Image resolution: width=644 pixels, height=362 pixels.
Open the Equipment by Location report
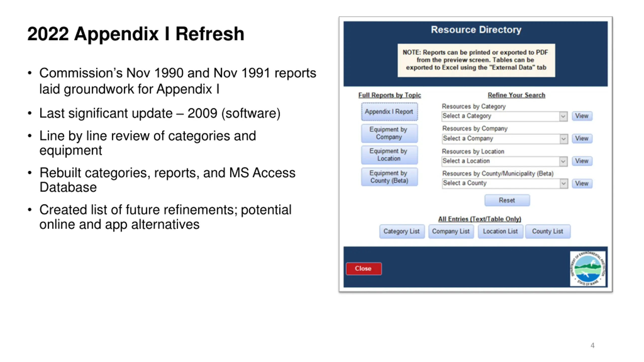[389, 155]
